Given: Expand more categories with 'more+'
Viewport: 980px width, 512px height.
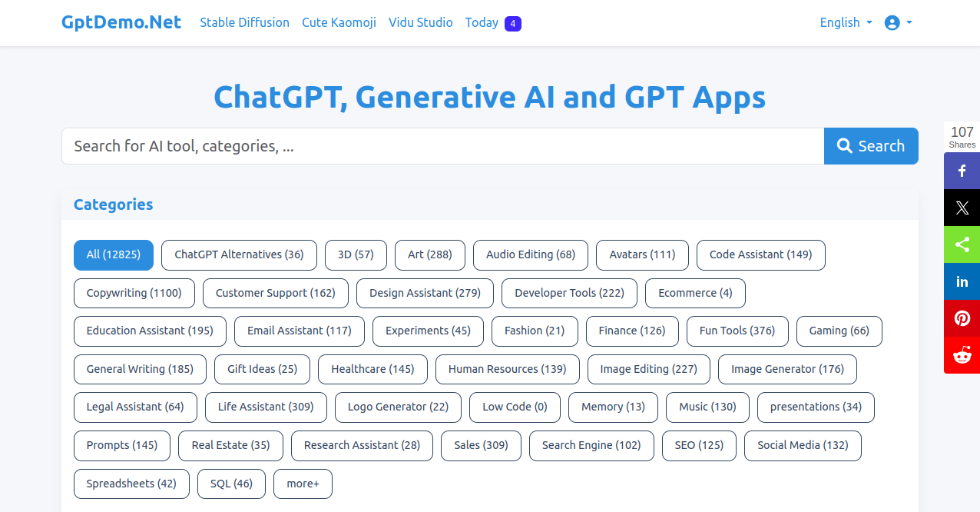Looking at the screenshot, I should (303, 484).
